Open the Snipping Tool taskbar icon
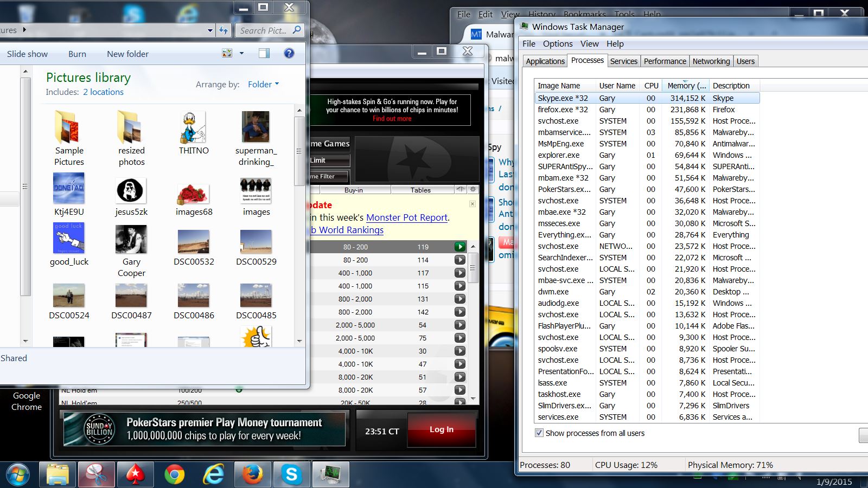Screen dimensions: 868x488 [96, 475]
